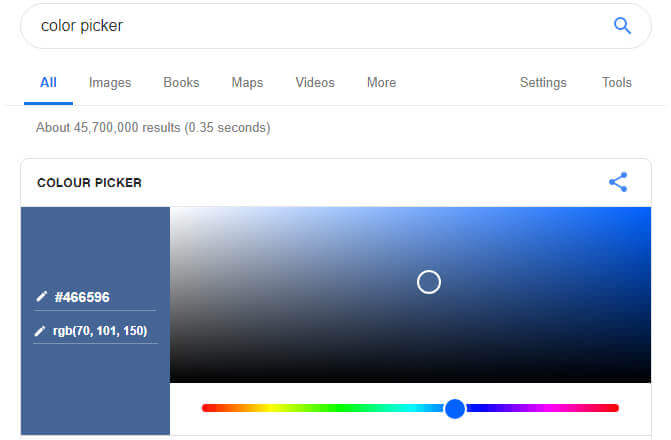The height and width of the screenshot is (440, 671).
Task: Click the solid blue colour preview swatch
Action: point(95,321)
